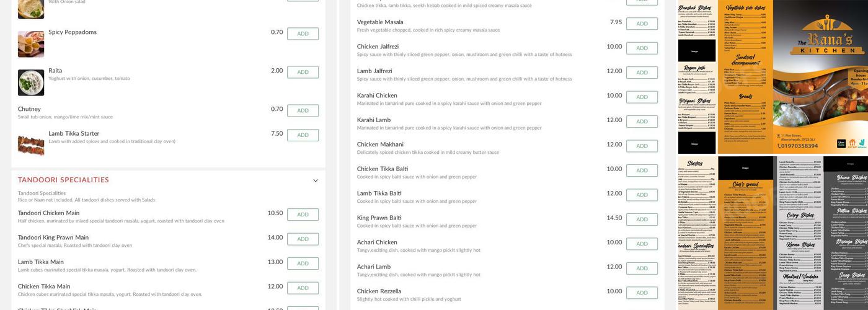The height and width of the screenshot is (310, 868).
Task: Open the lower printed menu leaflet image
Action: click(x=773, y=233)
